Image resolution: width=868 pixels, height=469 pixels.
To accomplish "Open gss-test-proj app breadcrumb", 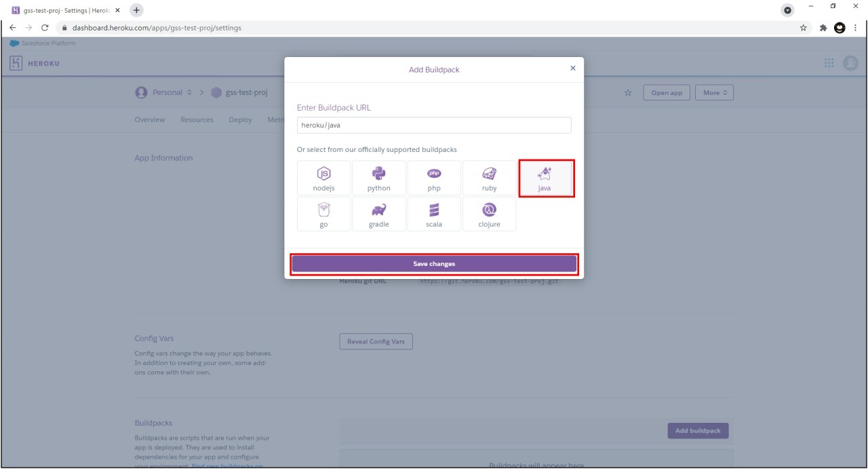I will point(246,92).
